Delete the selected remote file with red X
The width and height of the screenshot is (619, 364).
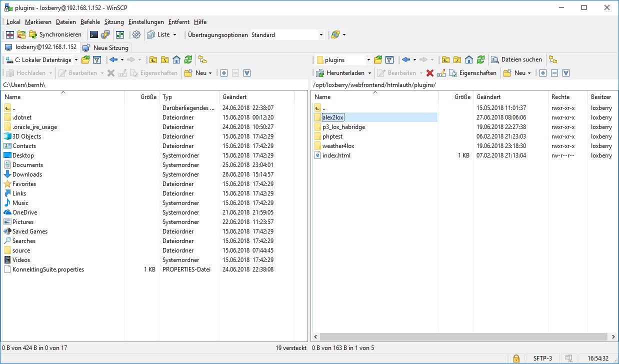(429, 73)
